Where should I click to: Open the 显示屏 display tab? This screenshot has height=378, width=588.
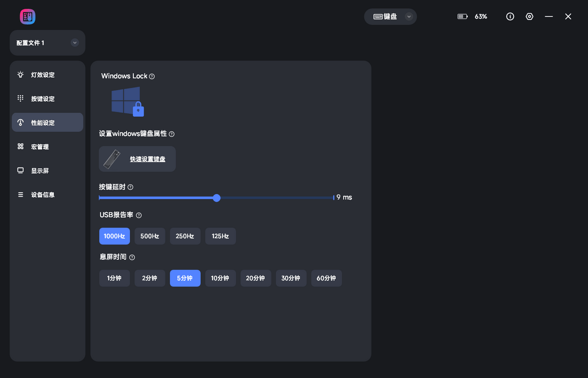(48, 171)
